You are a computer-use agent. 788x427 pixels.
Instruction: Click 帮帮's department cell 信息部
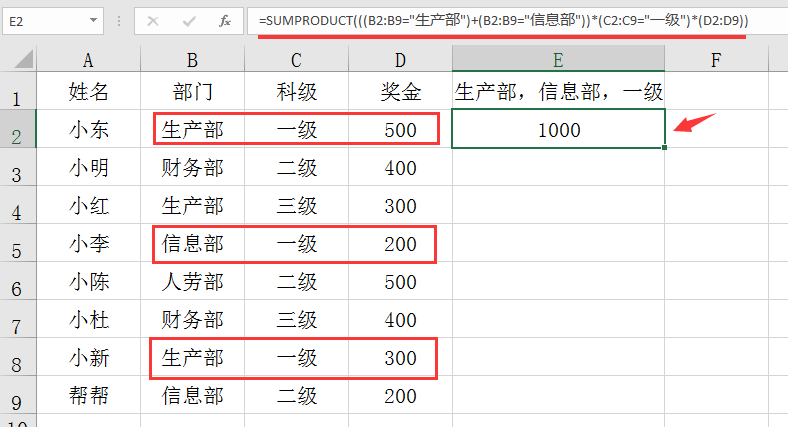tap(192, 395)
